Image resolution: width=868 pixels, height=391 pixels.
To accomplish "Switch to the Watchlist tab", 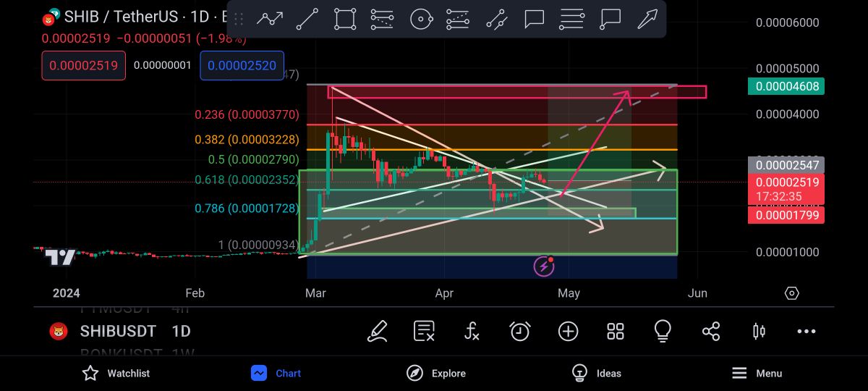I will coord(115,373).
